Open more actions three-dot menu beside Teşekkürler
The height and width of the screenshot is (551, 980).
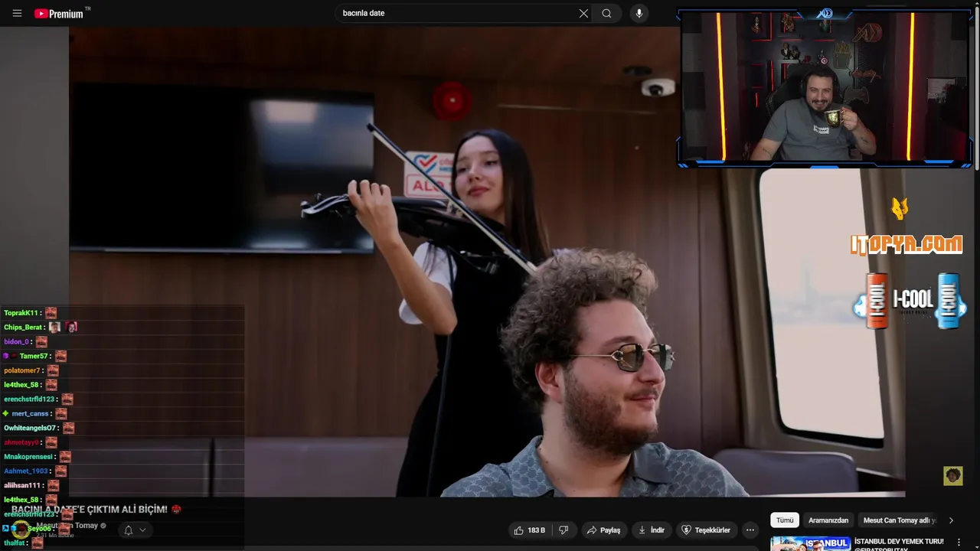tap(750, 530)
